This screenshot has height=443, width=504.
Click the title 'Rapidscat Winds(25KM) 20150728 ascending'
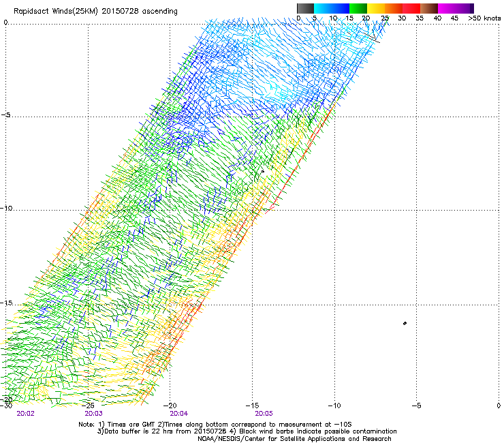pos(95,12)
